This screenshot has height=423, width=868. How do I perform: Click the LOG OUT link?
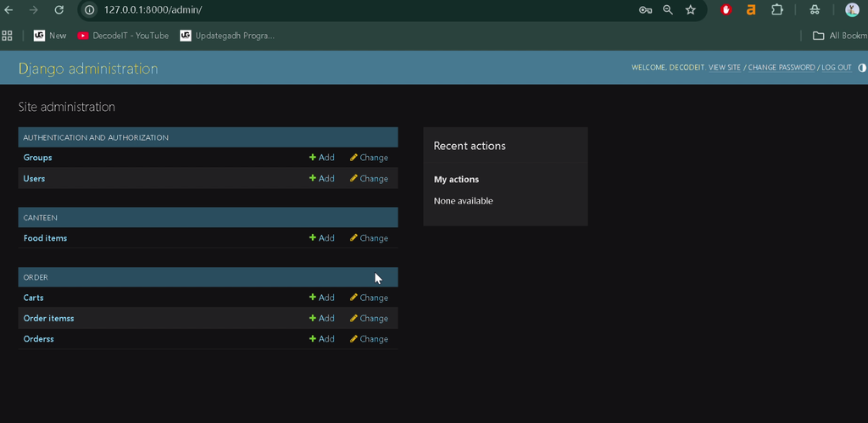(x=837, y=68)
